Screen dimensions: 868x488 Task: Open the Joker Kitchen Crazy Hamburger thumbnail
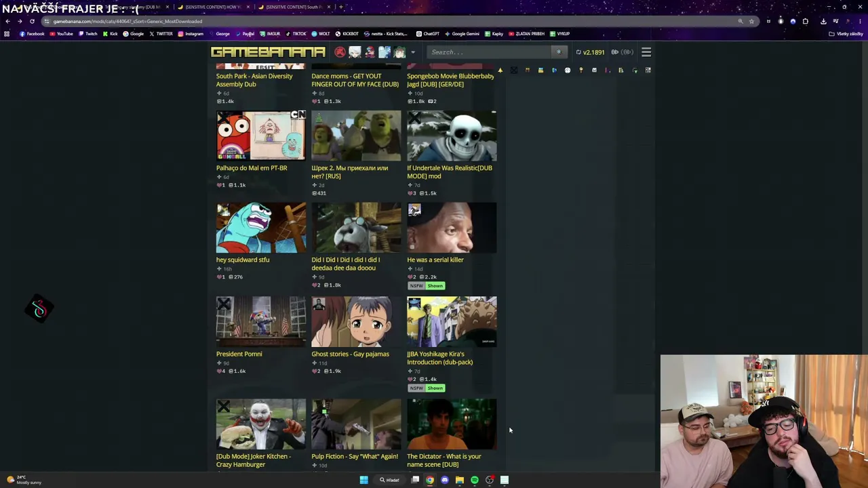click(261, 424)
